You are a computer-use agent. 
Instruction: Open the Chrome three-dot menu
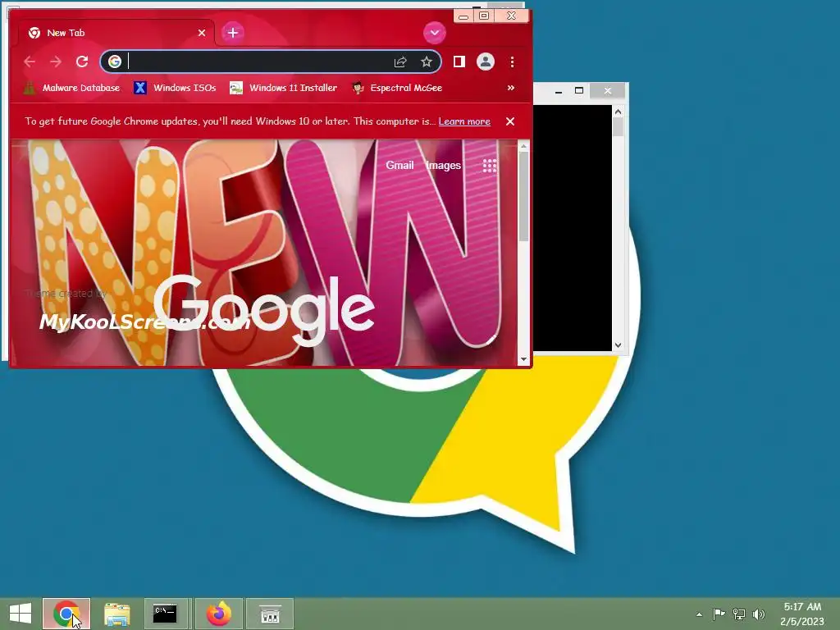pos(512,62)
